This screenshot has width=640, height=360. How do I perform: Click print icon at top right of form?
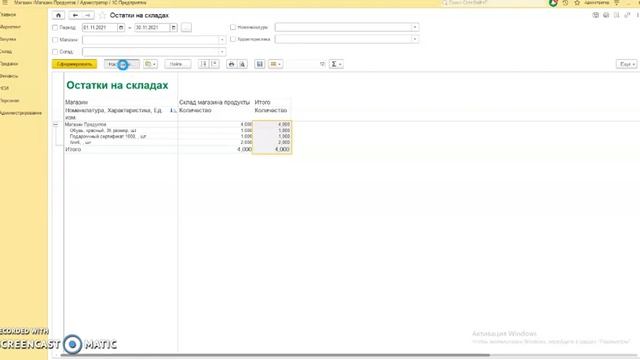606,16
